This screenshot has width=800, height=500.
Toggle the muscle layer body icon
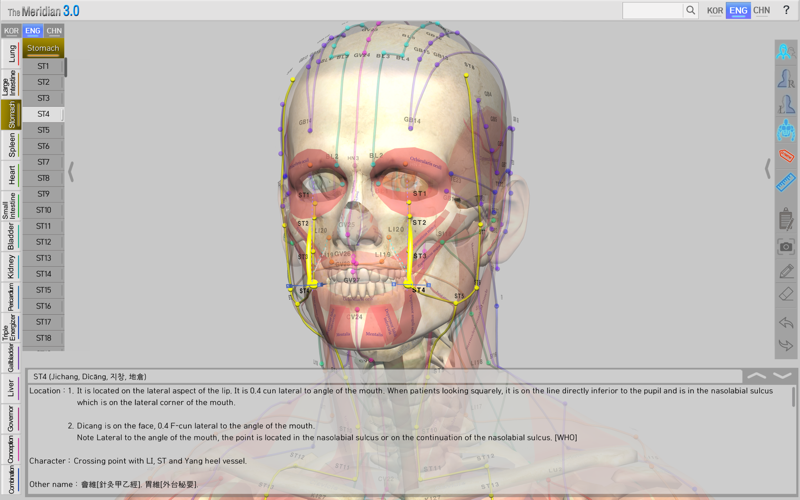point(786,130)
